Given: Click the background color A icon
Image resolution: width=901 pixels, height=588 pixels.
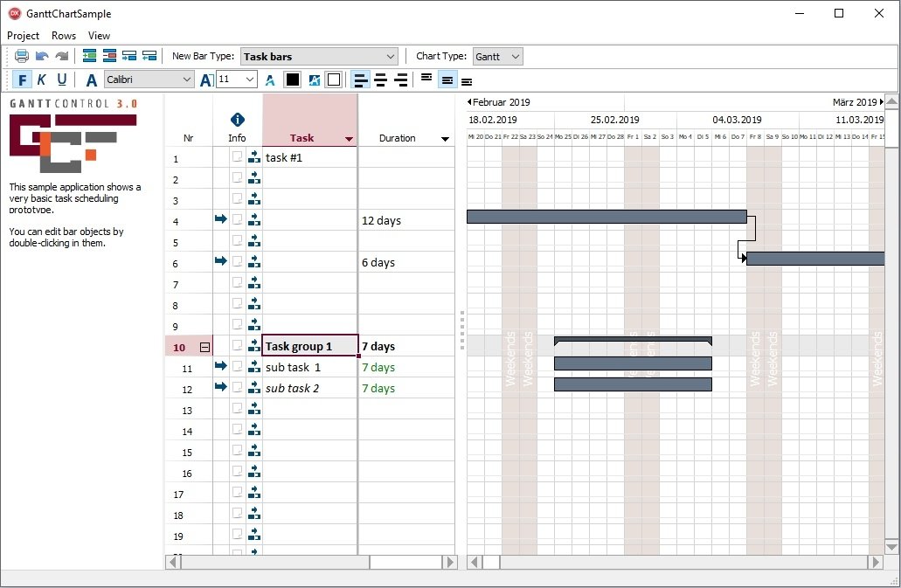Looking at the screenshot, I should coord(315,80).
